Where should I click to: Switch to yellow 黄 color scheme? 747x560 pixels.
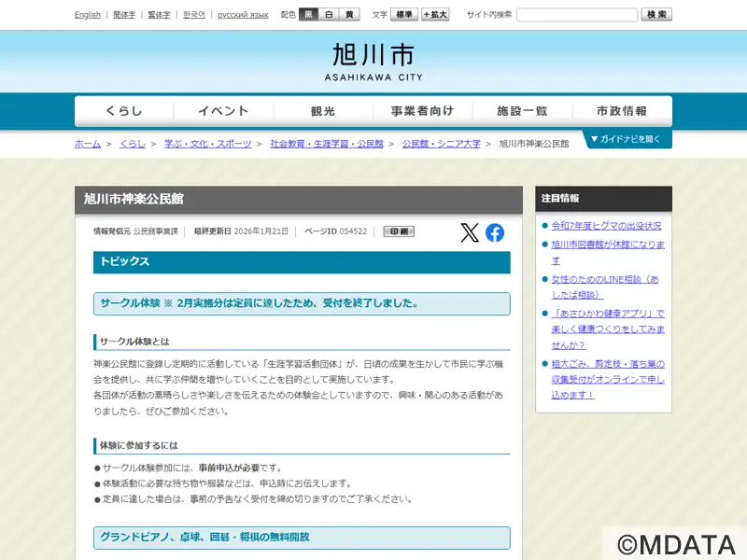[349, 15]
